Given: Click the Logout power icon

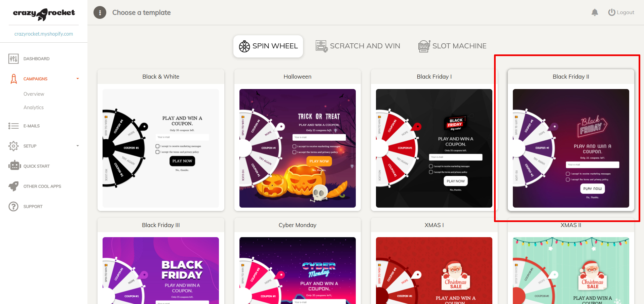Looking at the screenshot, I should click(x=611, y=12).
